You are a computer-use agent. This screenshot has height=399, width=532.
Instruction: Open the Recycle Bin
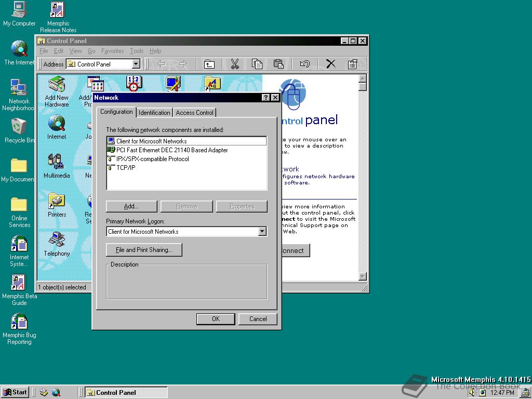click(19, 130)
